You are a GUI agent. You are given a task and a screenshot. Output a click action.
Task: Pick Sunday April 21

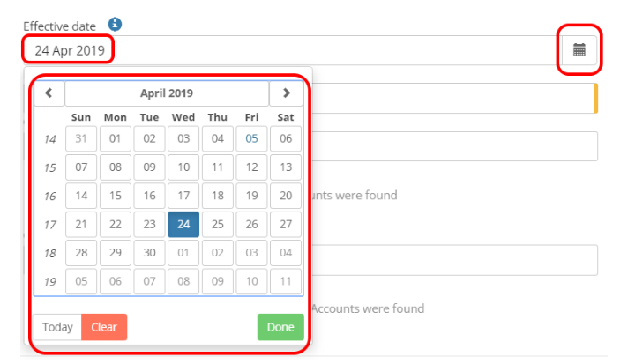pos(81,225)
